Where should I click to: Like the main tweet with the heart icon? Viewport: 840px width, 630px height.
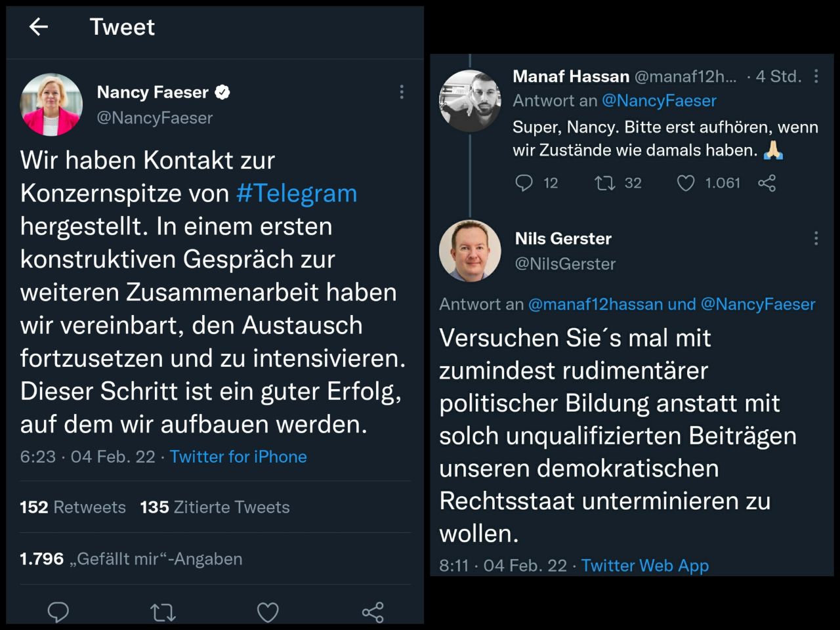point(268,612)
